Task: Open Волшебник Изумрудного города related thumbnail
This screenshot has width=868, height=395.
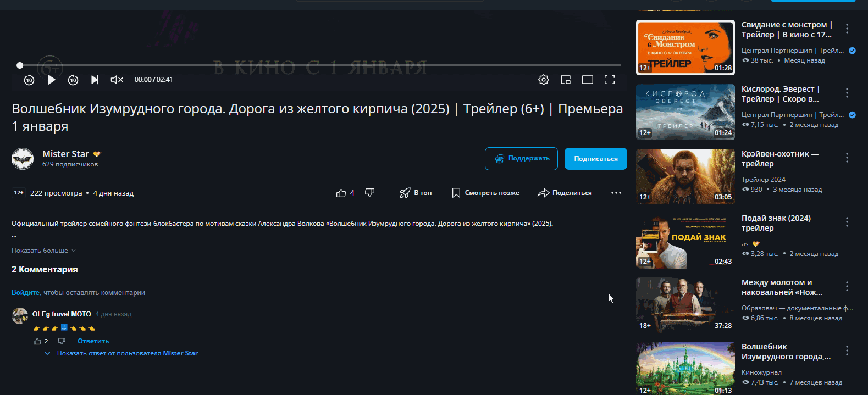Action: coord(685,368)
